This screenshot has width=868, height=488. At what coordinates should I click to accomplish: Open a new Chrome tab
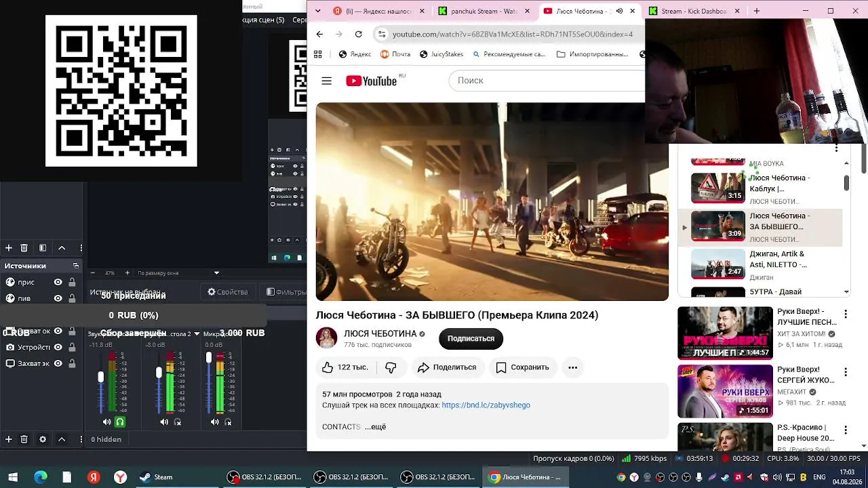click(757, 11)
